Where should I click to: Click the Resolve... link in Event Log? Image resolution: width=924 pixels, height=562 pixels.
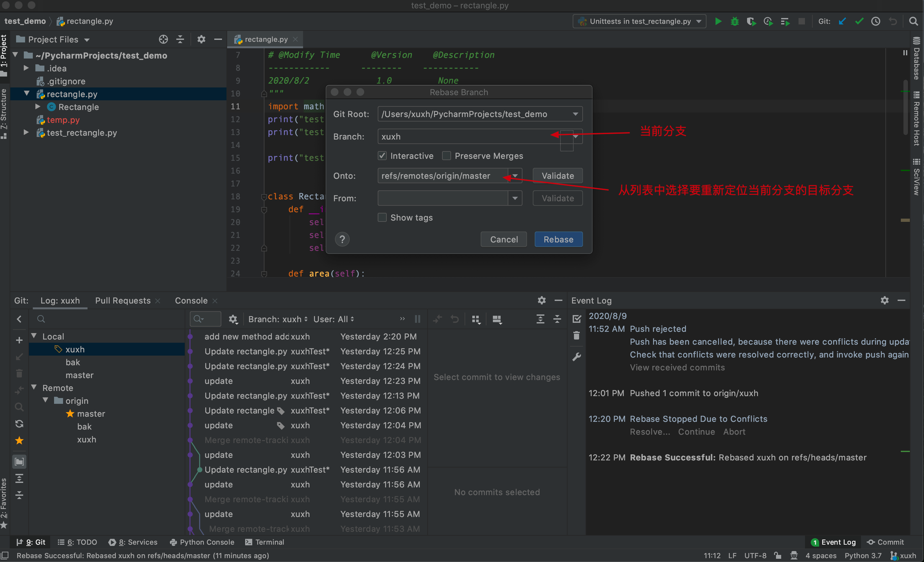650,431
